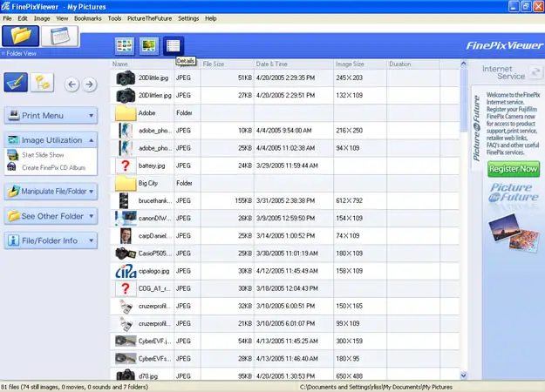Screen dimensions: 545x392
Task: Click the 20Dlittler.jpg file name
Action: (155, 95)
